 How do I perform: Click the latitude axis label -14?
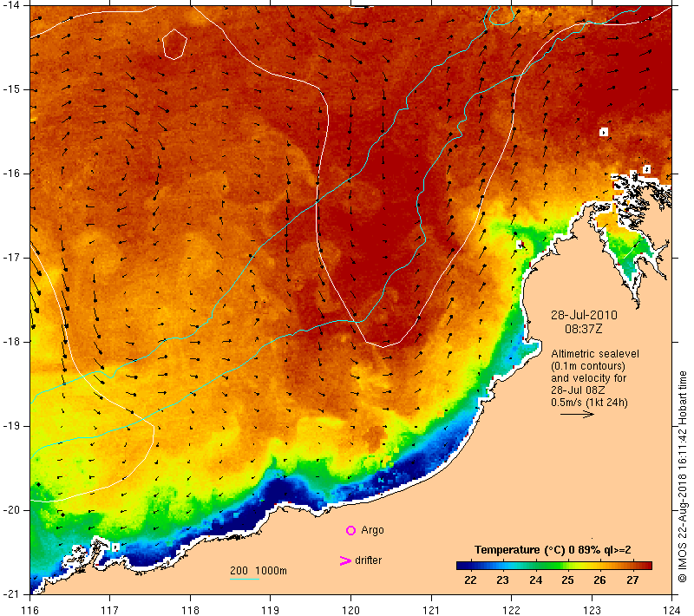11,5
